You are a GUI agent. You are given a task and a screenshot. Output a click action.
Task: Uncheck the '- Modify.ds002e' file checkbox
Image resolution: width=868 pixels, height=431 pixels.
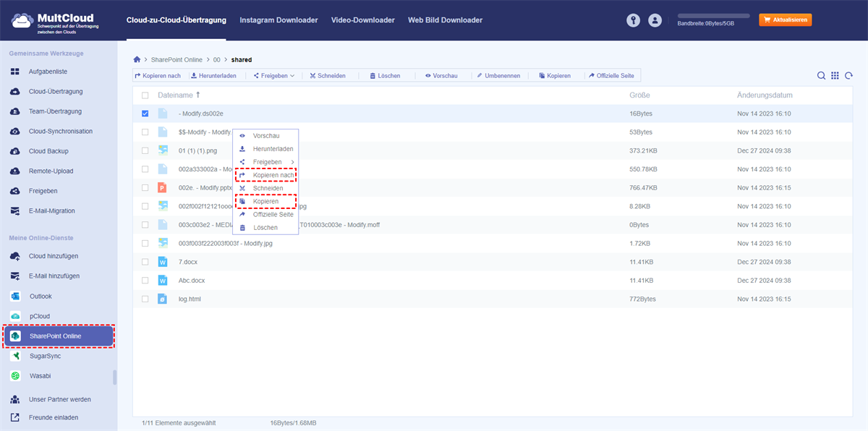[x=145, y=114]
